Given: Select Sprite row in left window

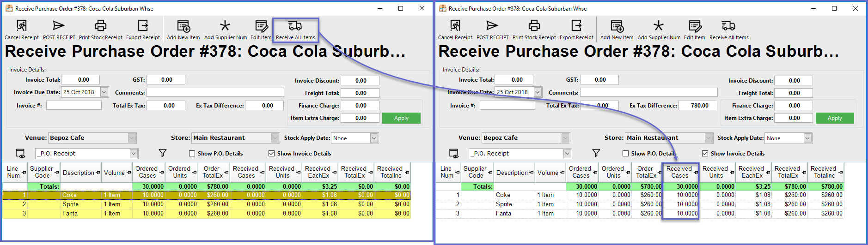Looking at the screenshot, I should click(x=207, y=204).
